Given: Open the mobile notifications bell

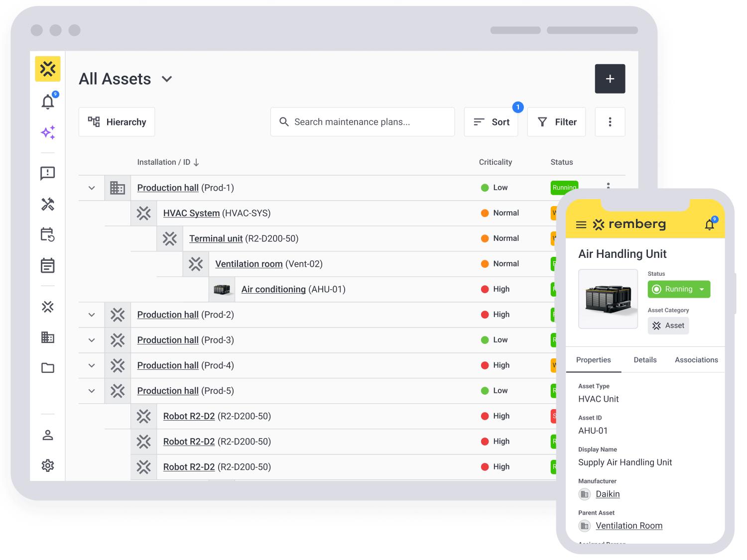Looking at the screenshot, I should 710,224.
